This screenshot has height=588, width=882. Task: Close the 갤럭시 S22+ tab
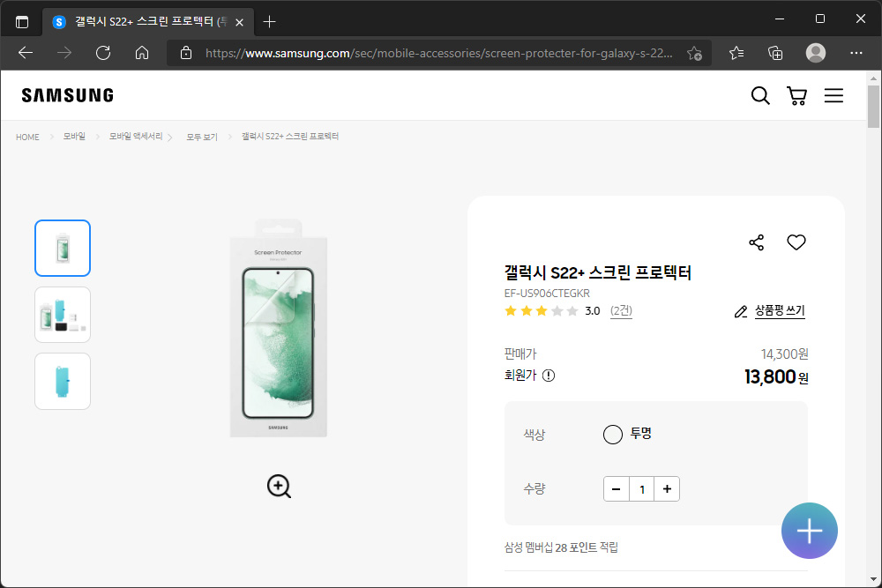pyautogui.click(x=239, y=23)
